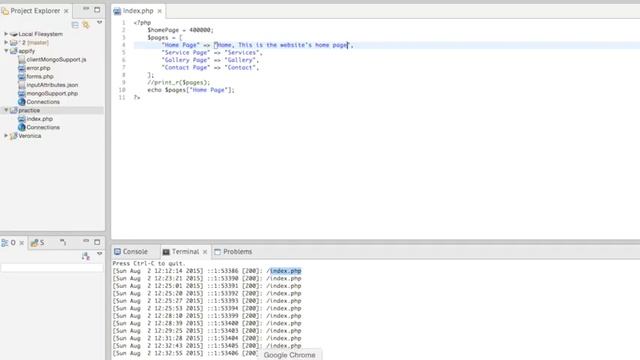
Task: Click the 12:23:21 terminal log entry
Action: [x=207, y=278]
